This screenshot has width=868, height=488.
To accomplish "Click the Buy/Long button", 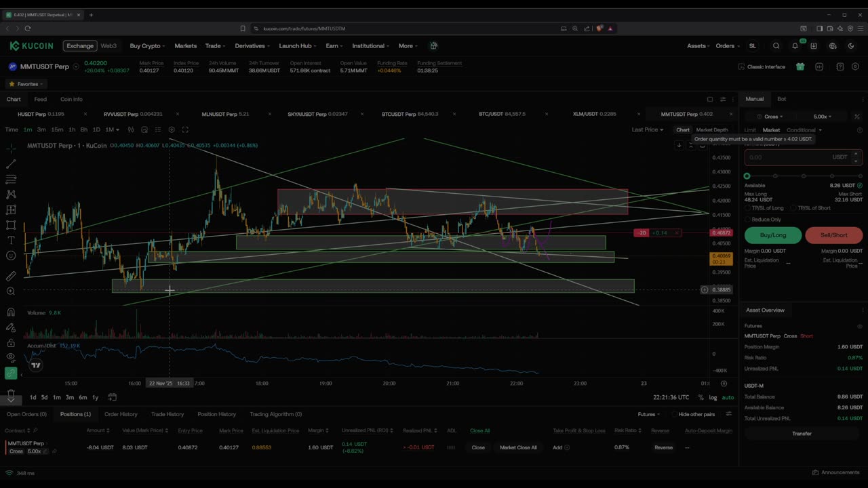I will [773, 235].
